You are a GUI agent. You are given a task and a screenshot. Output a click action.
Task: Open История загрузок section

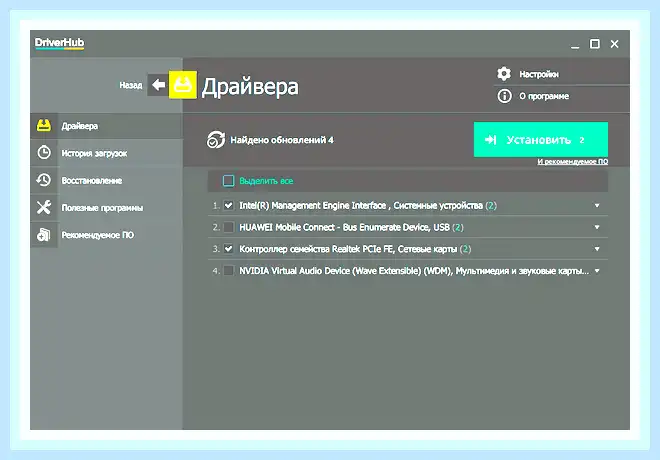106,153
